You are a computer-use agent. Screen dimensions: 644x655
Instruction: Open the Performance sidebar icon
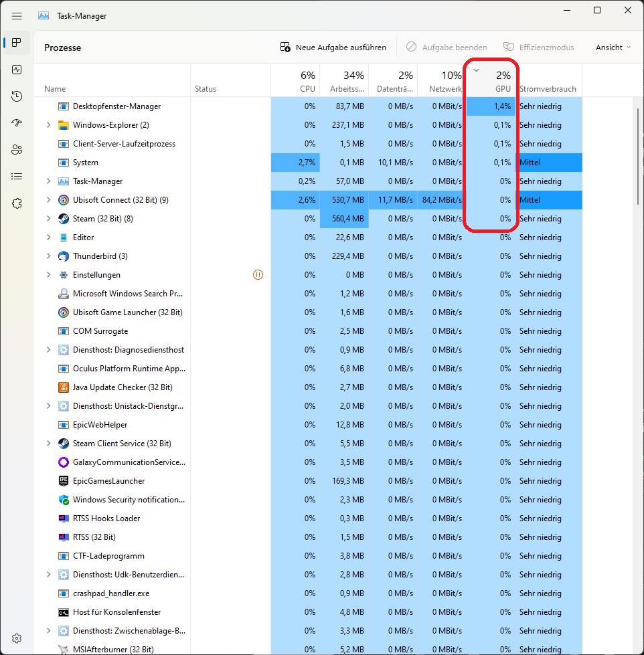tap(17, 70)
